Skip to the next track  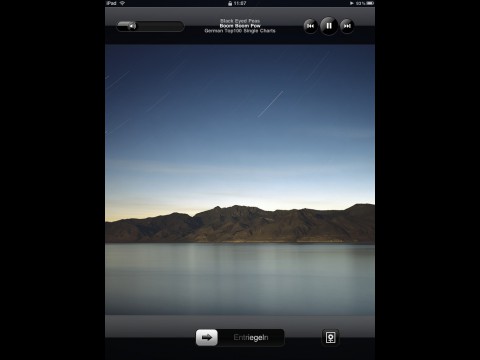[347, 26]
